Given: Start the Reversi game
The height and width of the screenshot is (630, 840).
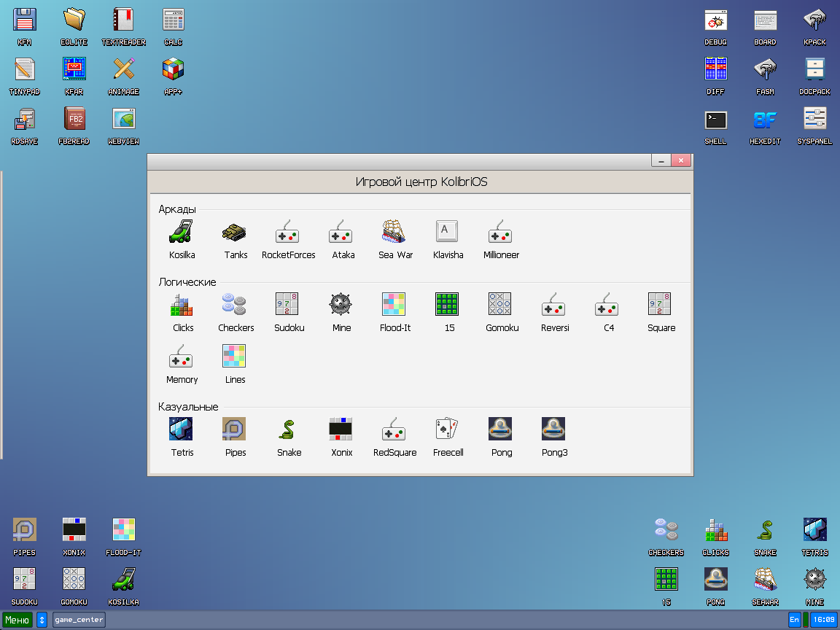Looking at the screenshot, I should 554,312.
